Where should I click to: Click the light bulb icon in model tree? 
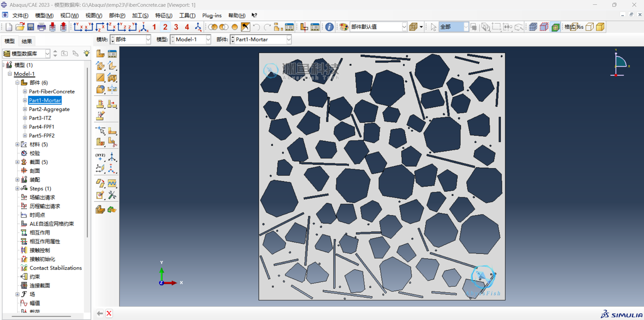86,53
